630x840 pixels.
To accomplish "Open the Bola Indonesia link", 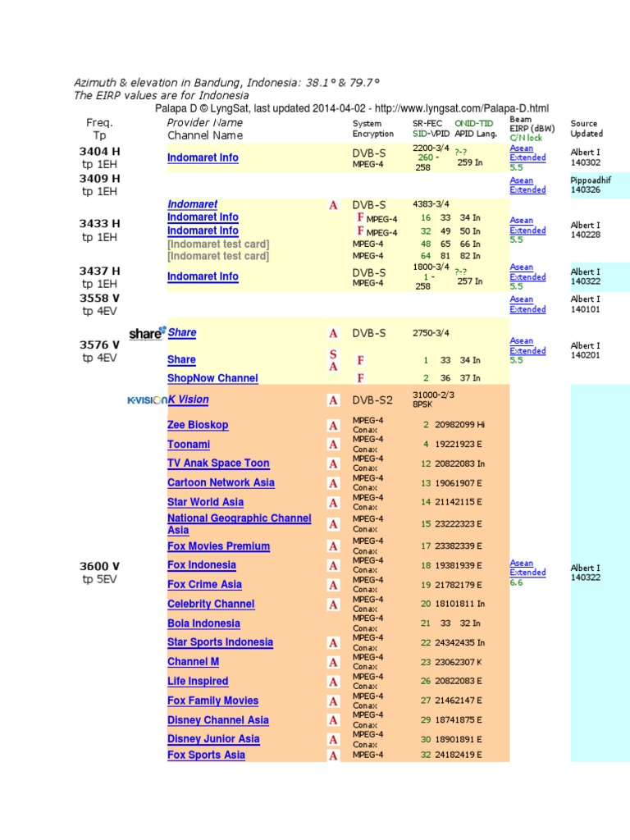I will 203,623.
